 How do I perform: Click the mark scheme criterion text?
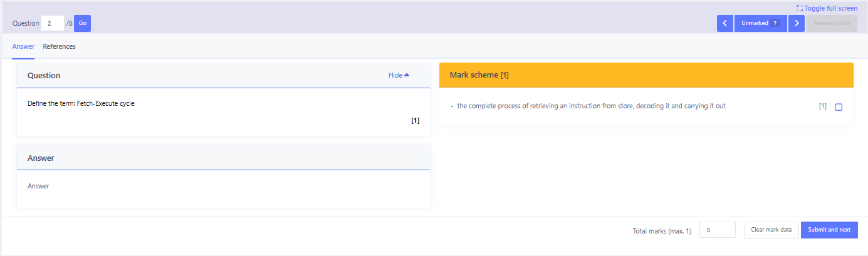[591, 106]
